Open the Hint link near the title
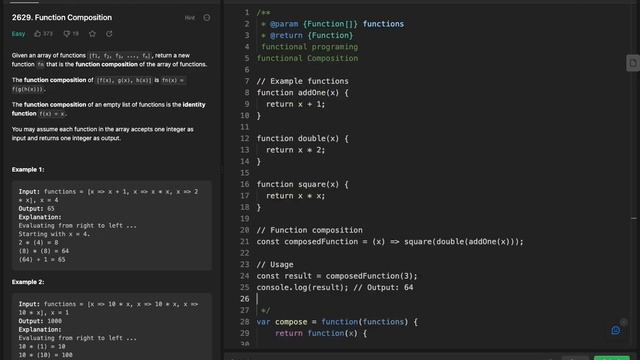 pyautogui.click(x=190, y=18)
